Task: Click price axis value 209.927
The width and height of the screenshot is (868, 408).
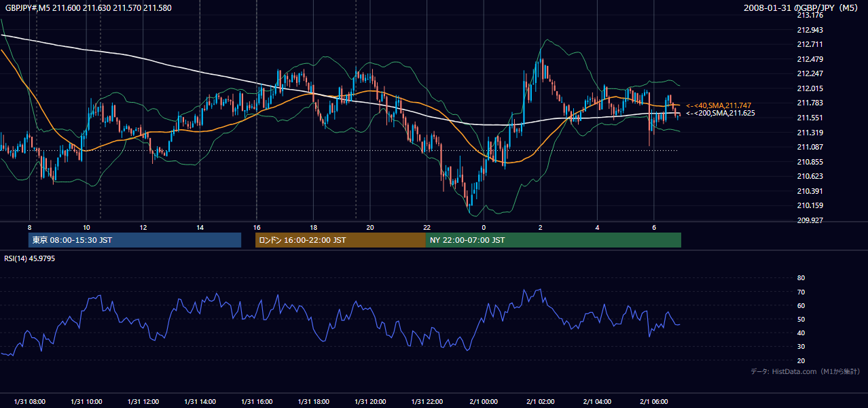Action: tap(810, 220)
